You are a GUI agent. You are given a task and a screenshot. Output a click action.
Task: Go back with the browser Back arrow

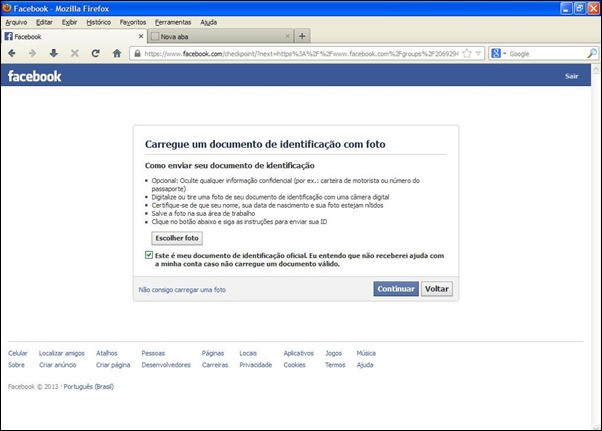click(12, 53)
